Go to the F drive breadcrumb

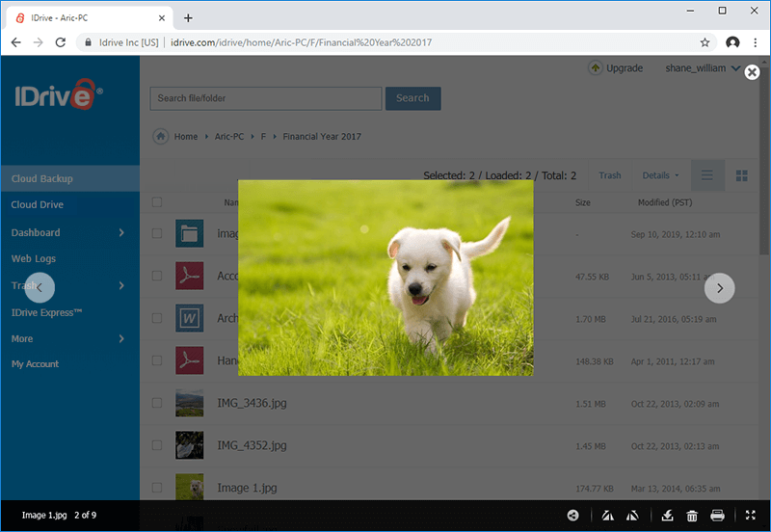[x=263, y=137]
